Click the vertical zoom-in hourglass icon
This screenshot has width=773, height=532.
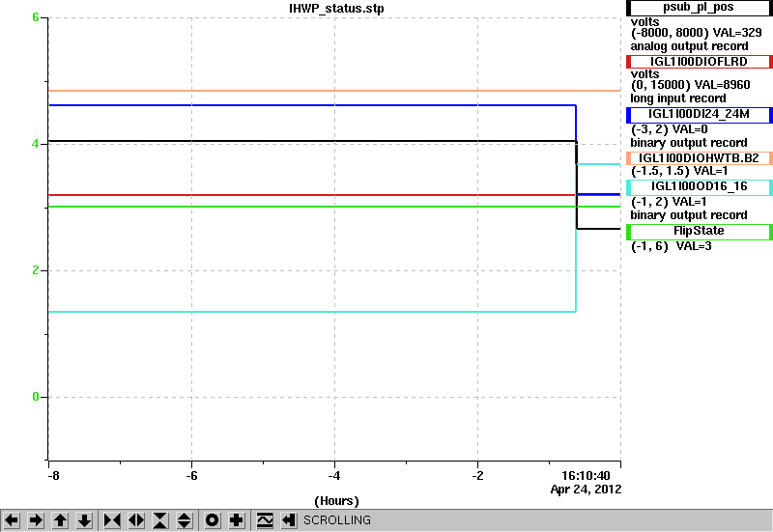point(160,520)
